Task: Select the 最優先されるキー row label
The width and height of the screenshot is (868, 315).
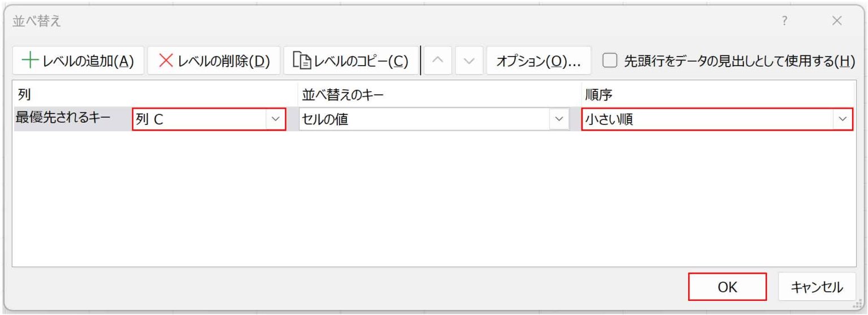Action: pyautogui.click(x=63, y=118)
